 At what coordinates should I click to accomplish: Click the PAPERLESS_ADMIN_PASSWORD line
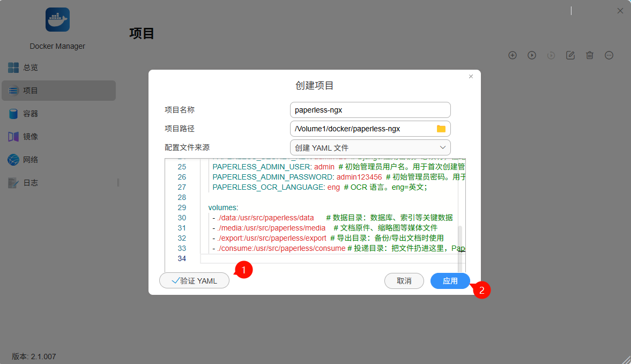[339, 177]
